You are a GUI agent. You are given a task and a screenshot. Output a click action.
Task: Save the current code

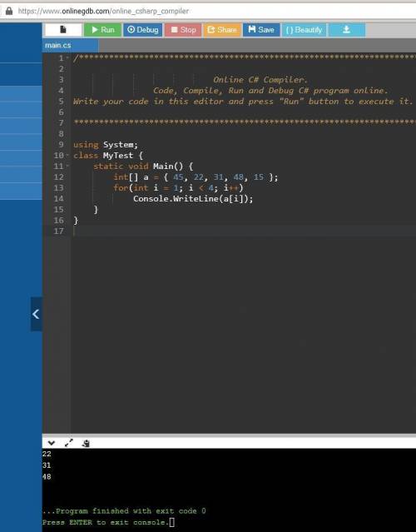pos(261,29)
